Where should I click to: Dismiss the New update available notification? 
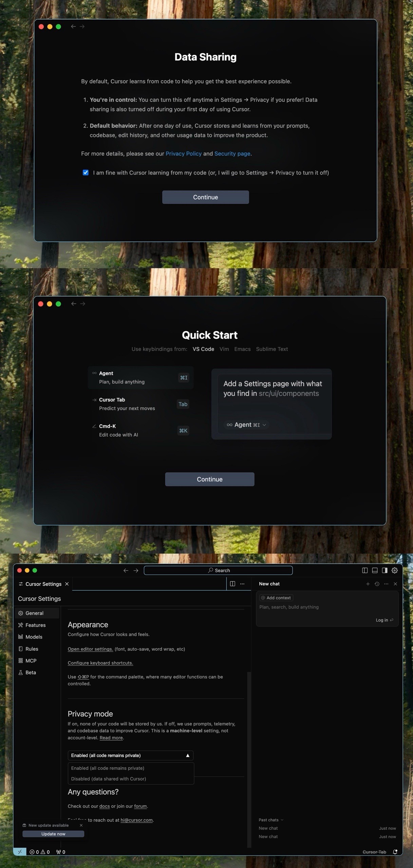tap(81, 825)
